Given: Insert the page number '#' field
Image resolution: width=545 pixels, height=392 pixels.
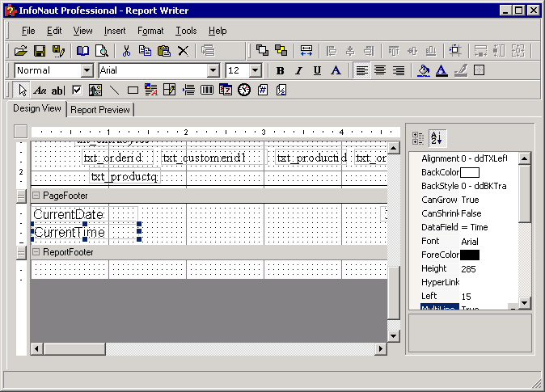Looking at the screenshot, I should 263,90.
